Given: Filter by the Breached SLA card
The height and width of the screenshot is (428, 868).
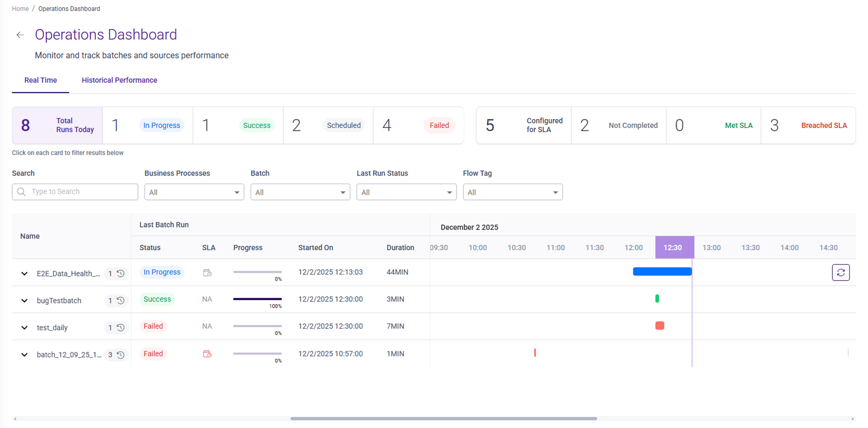Looking at the screenshot, I should coord(808,125).
